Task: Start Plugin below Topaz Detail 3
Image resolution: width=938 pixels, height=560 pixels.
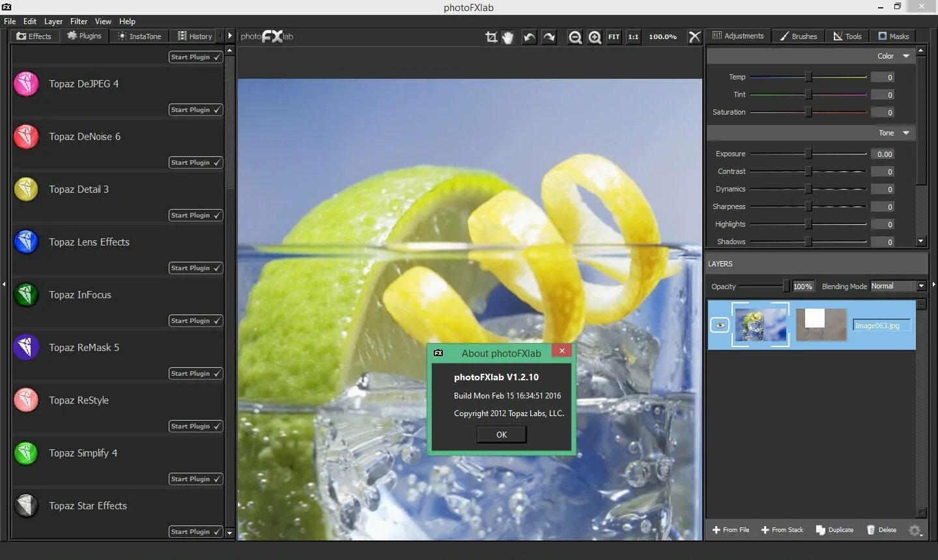Action: coord(195,216)
